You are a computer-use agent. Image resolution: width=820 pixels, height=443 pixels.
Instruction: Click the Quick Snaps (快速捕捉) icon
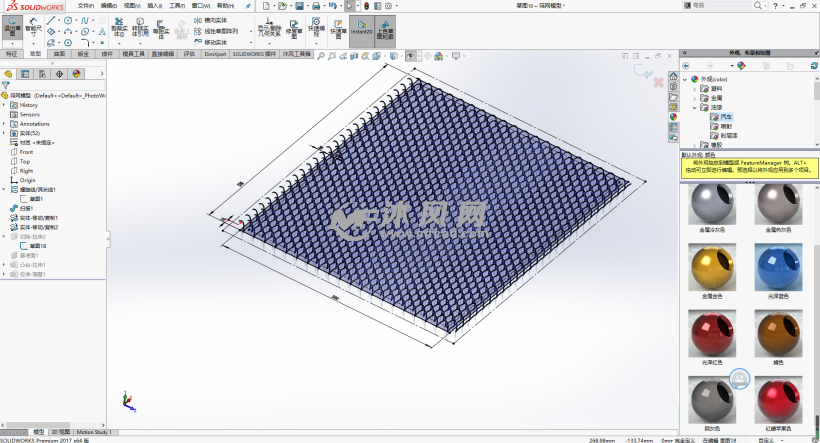(316, 28)
